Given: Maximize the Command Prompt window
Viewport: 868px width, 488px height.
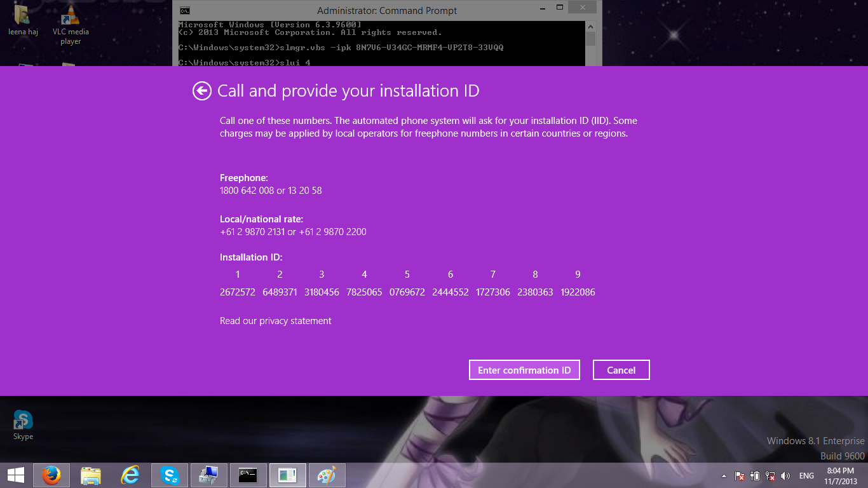Looking at the screenshot, I should 559,9.
